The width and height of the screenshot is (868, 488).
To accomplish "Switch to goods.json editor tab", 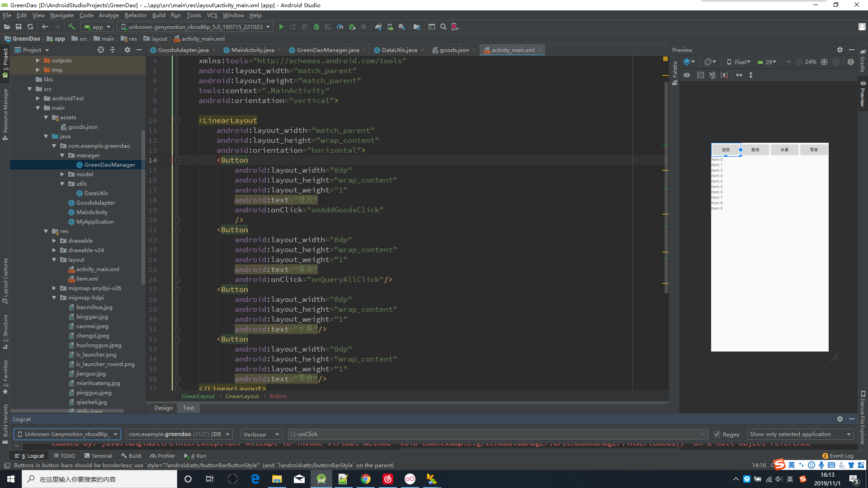I will tap(454, 50).
